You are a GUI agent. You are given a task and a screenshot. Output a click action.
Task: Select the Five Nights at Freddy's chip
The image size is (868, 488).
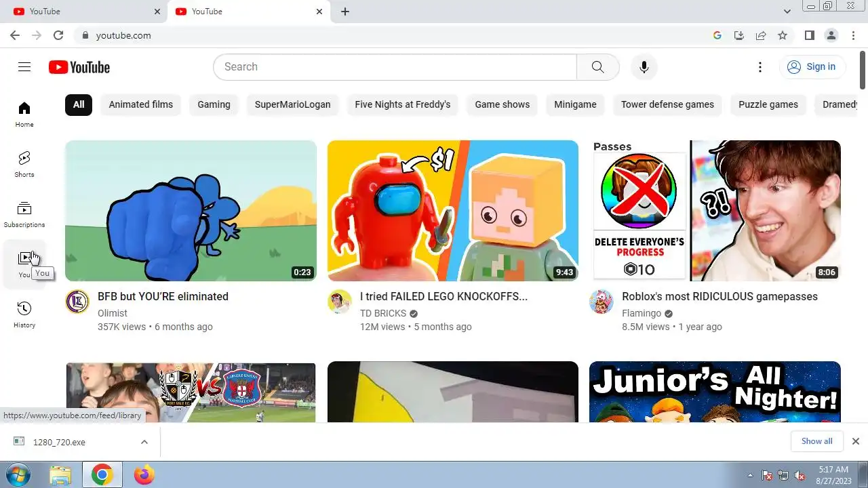(x=403, y=104)
